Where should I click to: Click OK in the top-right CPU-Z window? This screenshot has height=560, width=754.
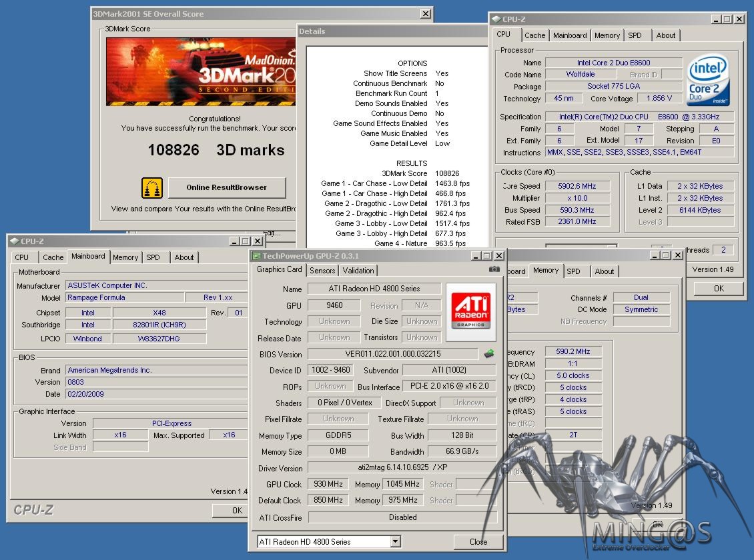pyautogui.click(x=719, y=288)
